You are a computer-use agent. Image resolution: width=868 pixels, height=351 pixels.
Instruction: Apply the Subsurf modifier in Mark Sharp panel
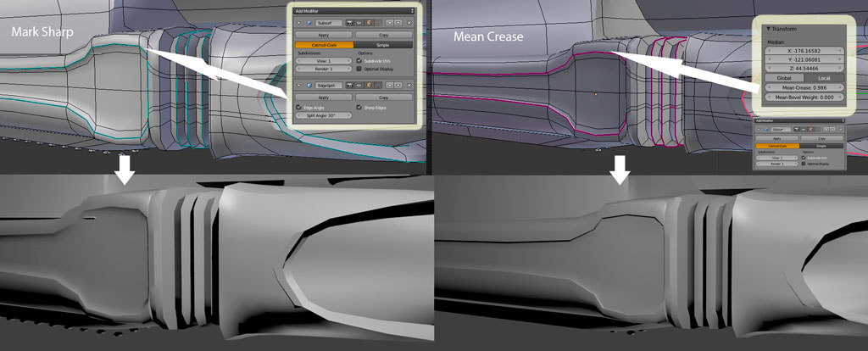324,35
